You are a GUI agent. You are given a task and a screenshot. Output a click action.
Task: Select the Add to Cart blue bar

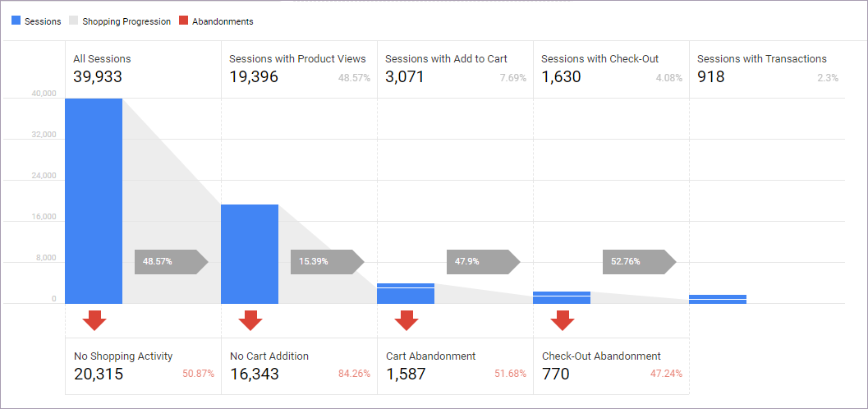(406, 294)
